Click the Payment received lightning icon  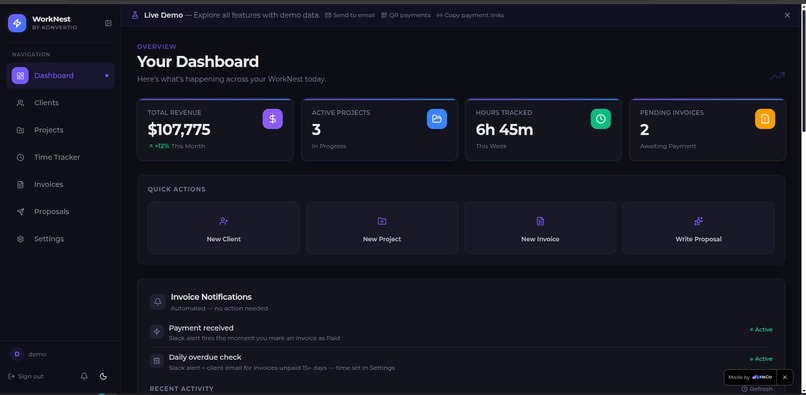(157, 332)
